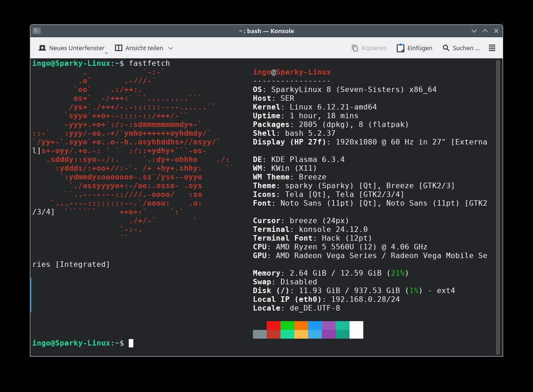533x392 pixels.
Task: Close the Konsole window
Action: point(496,31)
